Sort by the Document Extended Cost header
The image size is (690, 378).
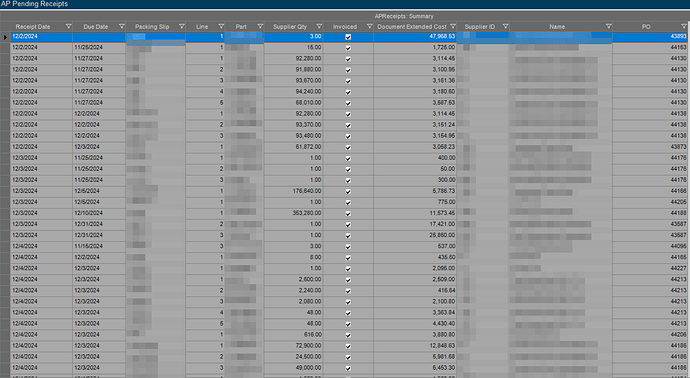coord(412,26)
